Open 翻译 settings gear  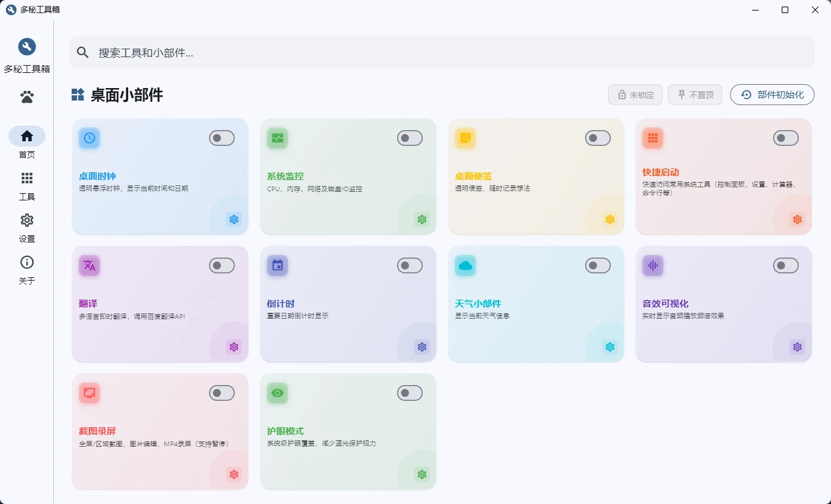point(234,347)
